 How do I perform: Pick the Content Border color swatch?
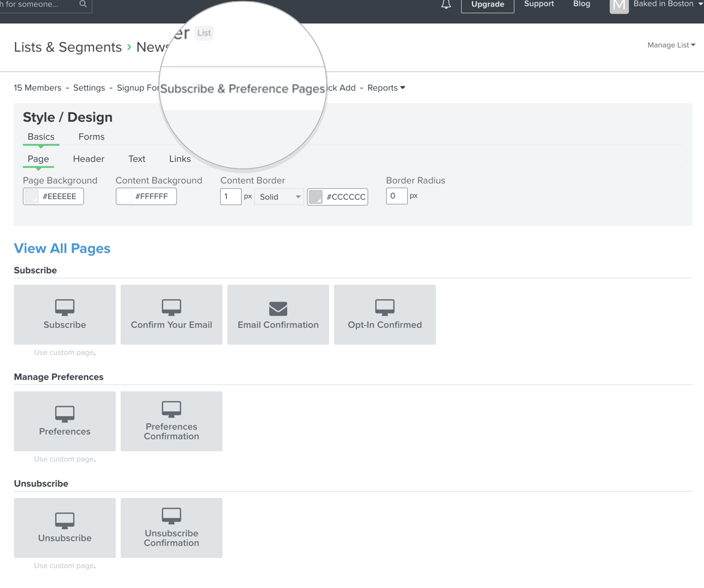(315, 197)
